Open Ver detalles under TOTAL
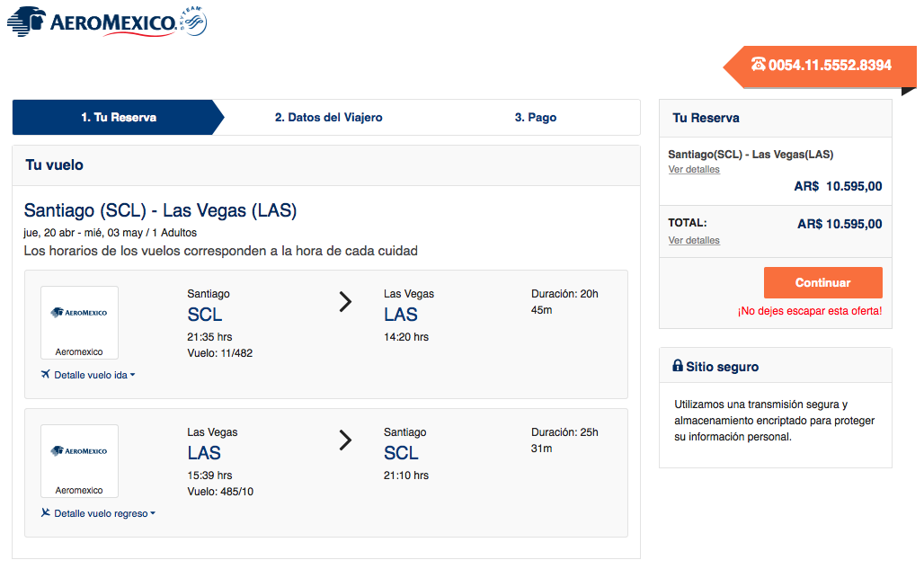 coord(694,240)
